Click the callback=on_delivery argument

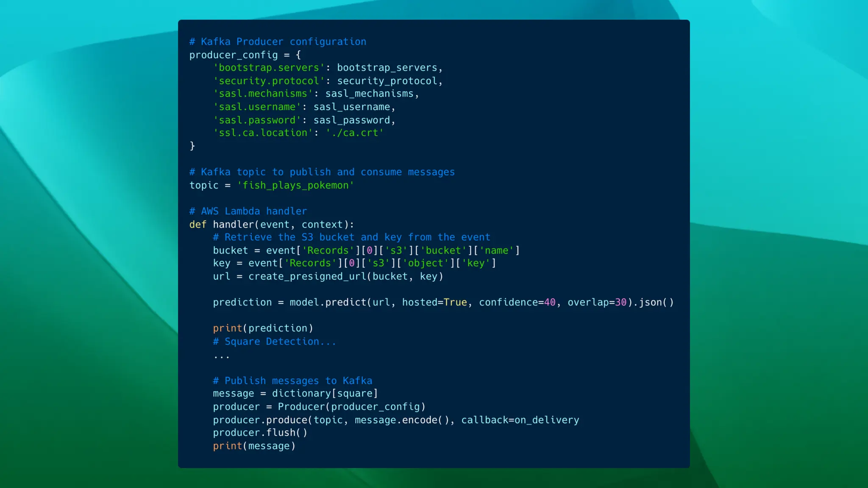(520, 420)
